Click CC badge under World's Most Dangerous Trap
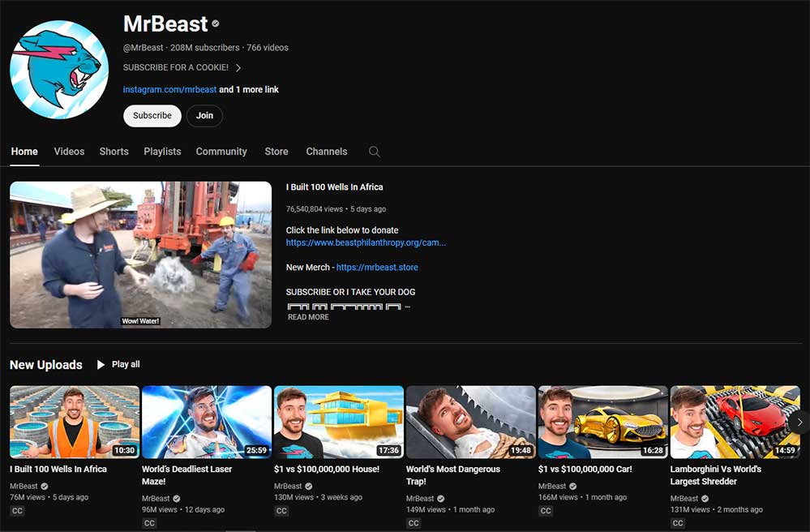This screenshot has height=532, width=810. tap(414, 523)
